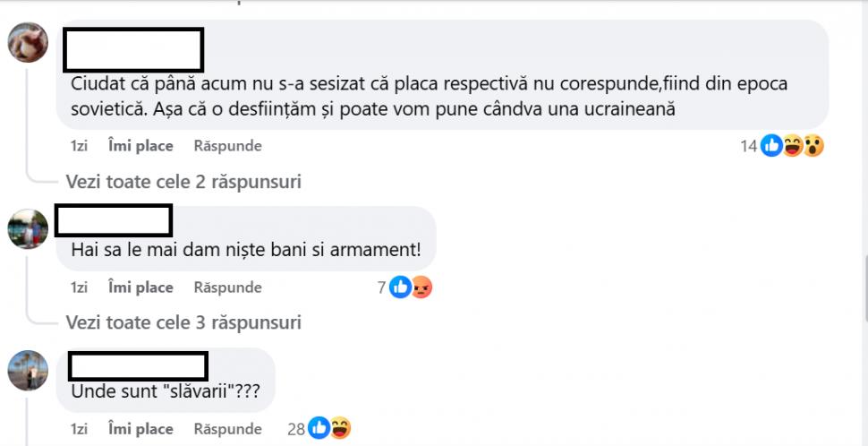This screenshot has width=868, height=446.
Task: Click the wow reaction emoji on the Soviet plaque comment
Action: pyautogui.click(x=813, y=146)
